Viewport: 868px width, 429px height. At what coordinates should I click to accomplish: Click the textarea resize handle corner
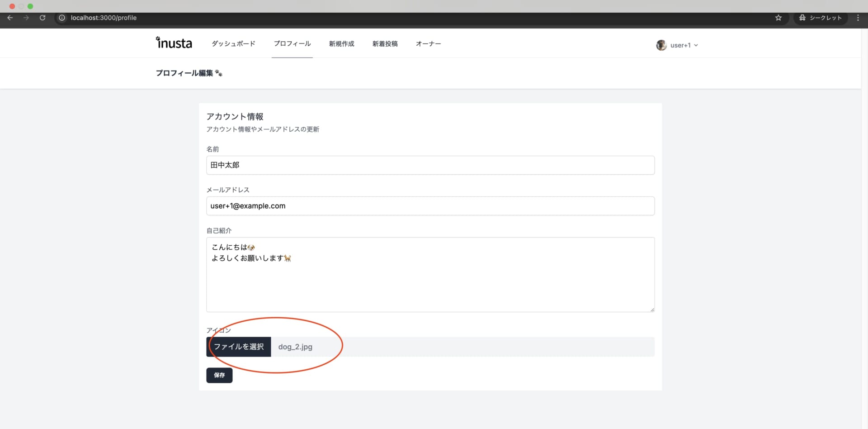click(x=652, y=310)
